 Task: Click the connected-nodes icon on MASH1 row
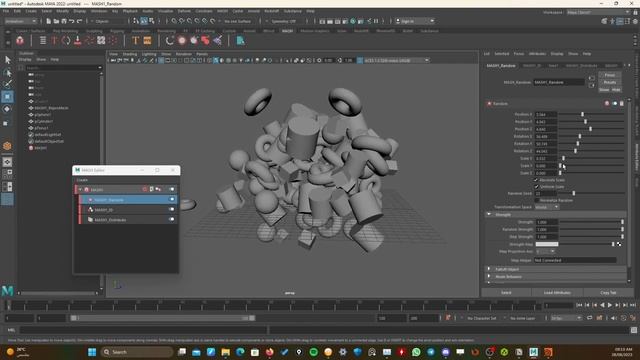pos(158,189)
